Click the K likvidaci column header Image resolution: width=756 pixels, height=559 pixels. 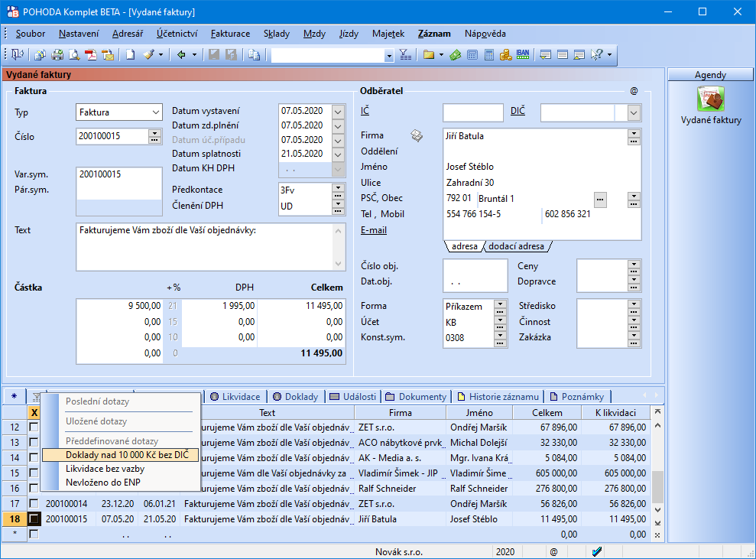click(x=615, y=413)
